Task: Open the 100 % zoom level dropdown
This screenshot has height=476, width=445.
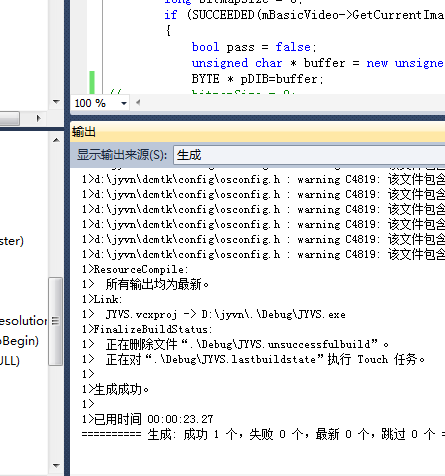Action: 124,103
